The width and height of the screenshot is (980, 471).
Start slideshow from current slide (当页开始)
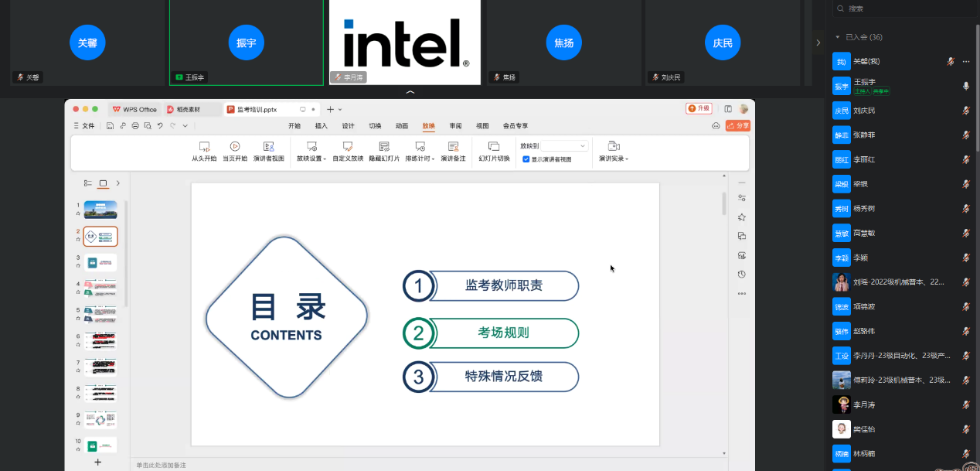[235, 151]
